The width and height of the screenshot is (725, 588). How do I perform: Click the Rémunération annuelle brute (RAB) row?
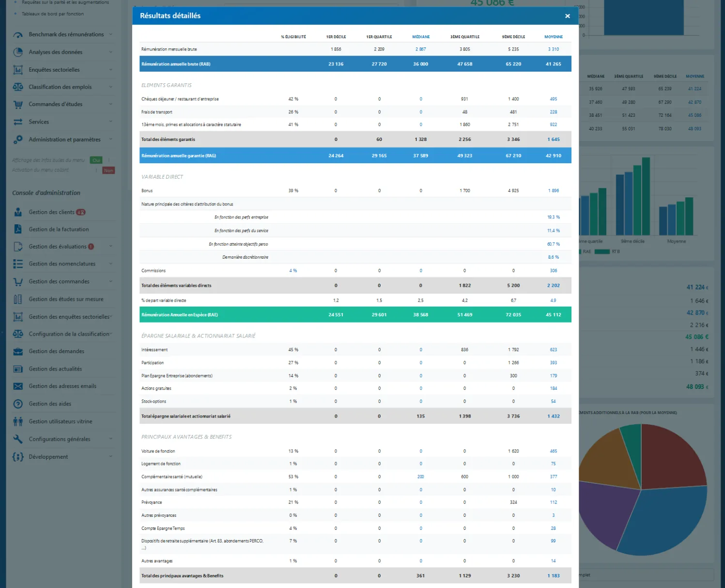[355, 64]
